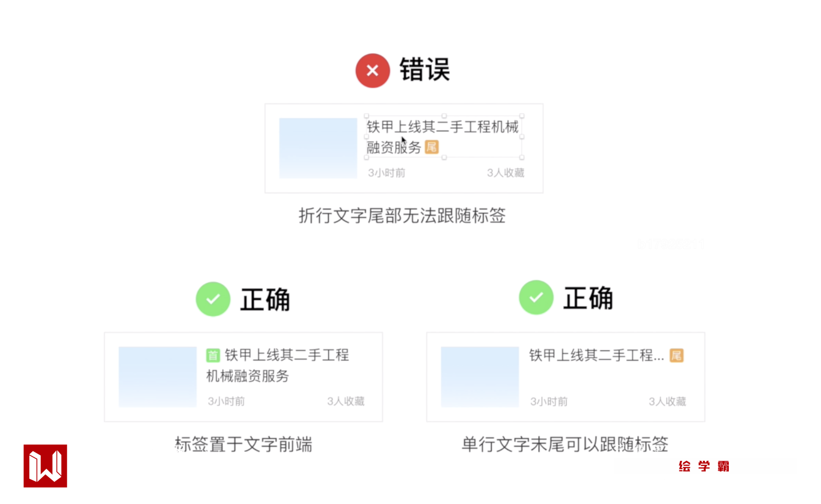The height and width of the screenshot is (504, 821).
Task: Click the 绘学霸 watermark text
Action: [x=704, y=466]
